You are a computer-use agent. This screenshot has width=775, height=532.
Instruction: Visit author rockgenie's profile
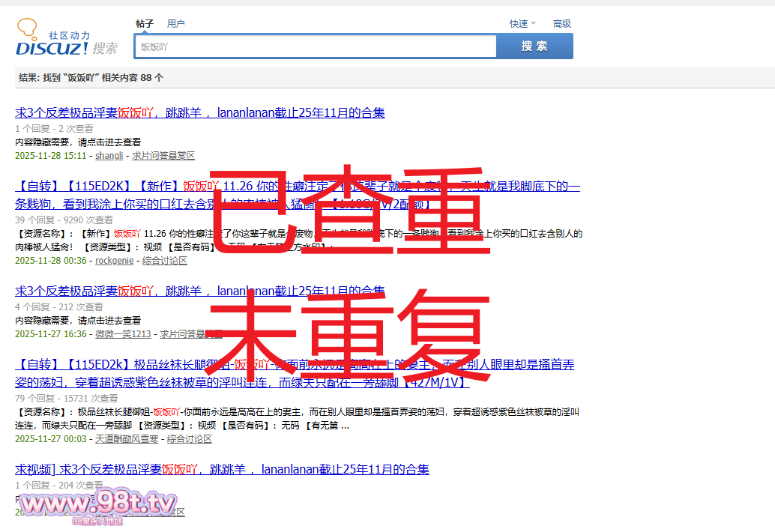[x=115, y=261]
